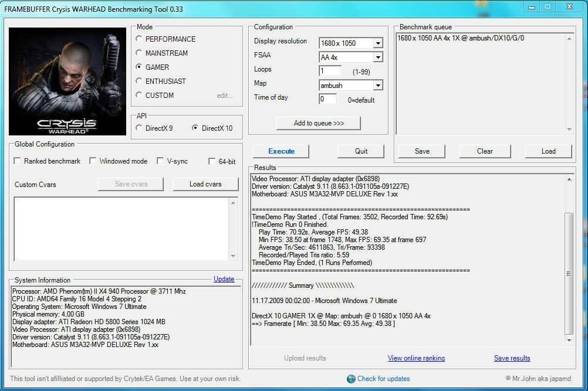Viewport: 588px width, 391px height.
Task: Click the Save cvars button
Action: pyautogui.click(x=131, y=184)
